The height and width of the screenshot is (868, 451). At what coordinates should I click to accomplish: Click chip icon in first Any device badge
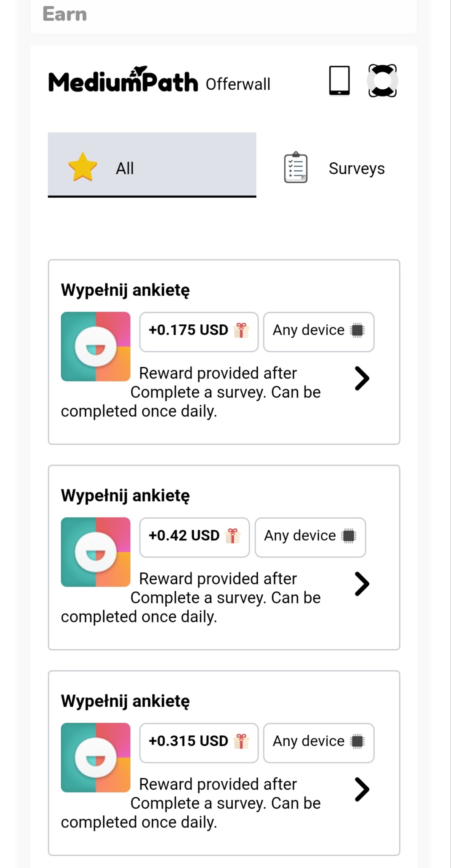(x=358, y=330)
